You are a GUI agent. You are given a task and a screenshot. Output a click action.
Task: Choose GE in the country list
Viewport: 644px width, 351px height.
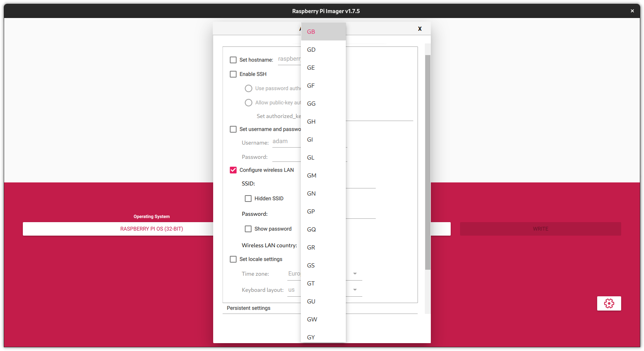pyautogui.click(x=323, y=67)
